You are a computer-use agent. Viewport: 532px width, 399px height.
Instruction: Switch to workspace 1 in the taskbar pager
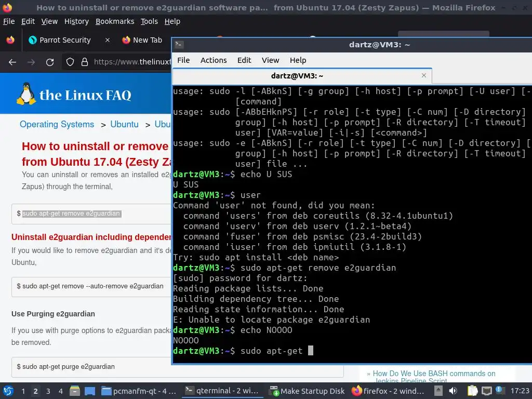pyautogui.click(x=23, y=391)
